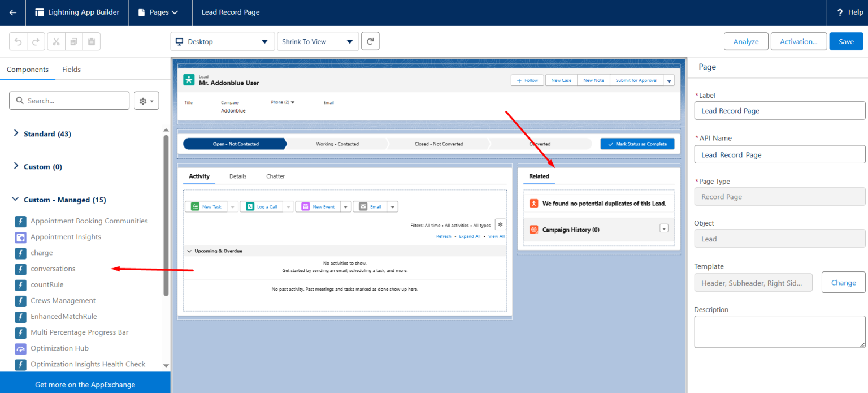The image size is (868, 393).
Task: Click the Appointment Insights component icon
Action: pos(20,237)
